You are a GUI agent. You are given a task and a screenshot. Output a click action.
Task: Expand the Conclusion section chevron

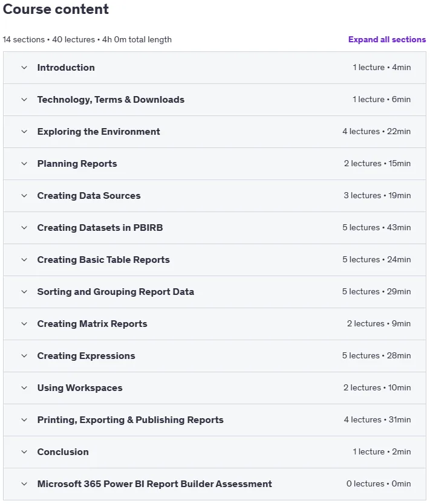[24, 452]
